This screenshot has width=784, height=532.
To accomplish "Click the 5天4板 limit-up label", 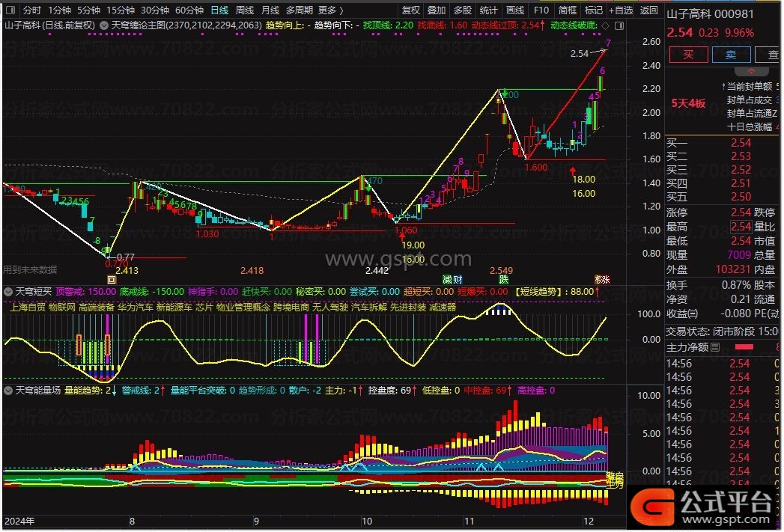I will [x=688, y=103].
